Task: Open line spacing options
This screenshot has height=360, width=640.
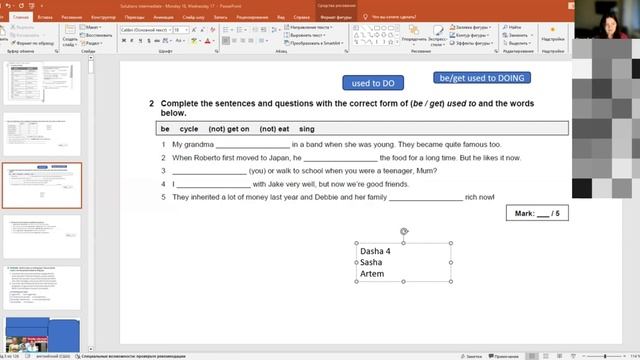Action: click(x=275, y=30)
